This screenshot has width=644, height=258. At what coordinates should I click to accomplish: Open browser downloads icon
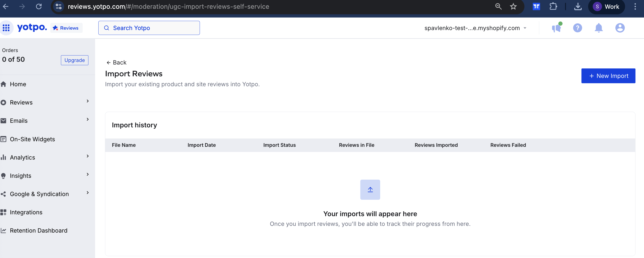(578, 6)
